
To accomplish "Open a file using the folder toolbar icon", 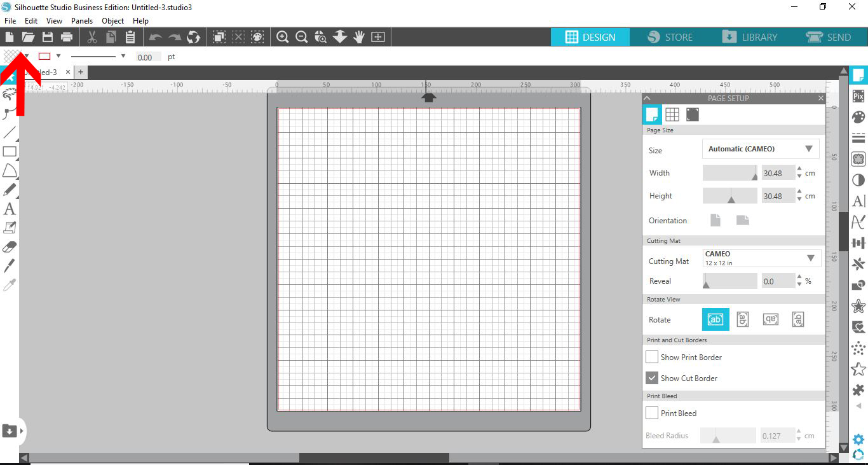I will (28, 37).
